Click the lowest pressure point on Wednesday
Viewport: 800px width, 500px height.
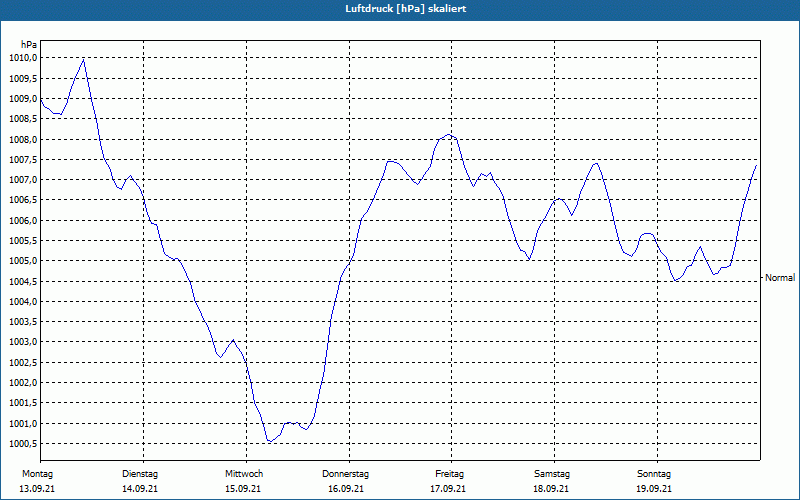click(270, 441)
